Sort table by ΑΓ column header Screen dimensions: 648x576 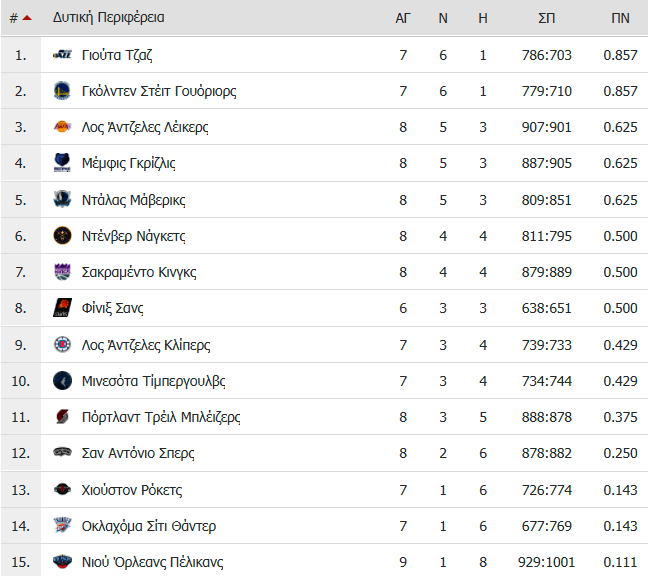(x=403, y=18)
